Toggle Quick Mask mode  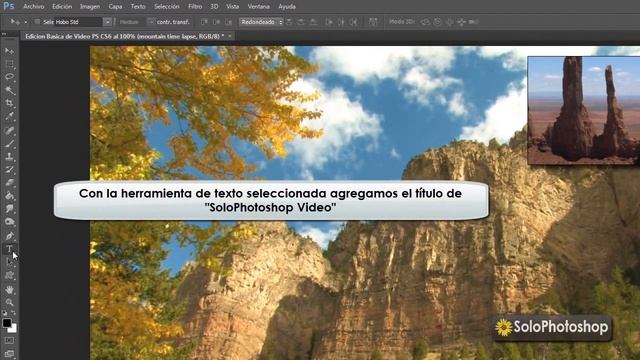[x=9, y=340]
